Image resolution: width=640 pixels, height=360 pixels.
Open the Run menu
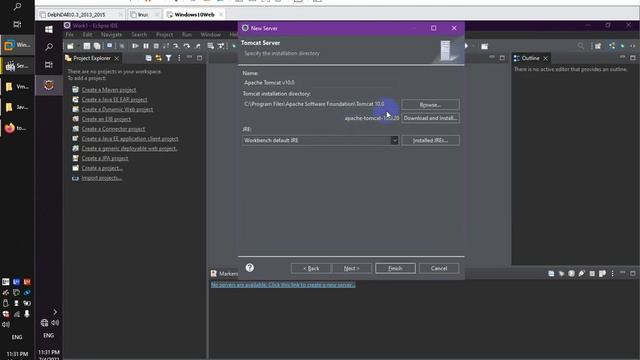[x=187, y=35]
